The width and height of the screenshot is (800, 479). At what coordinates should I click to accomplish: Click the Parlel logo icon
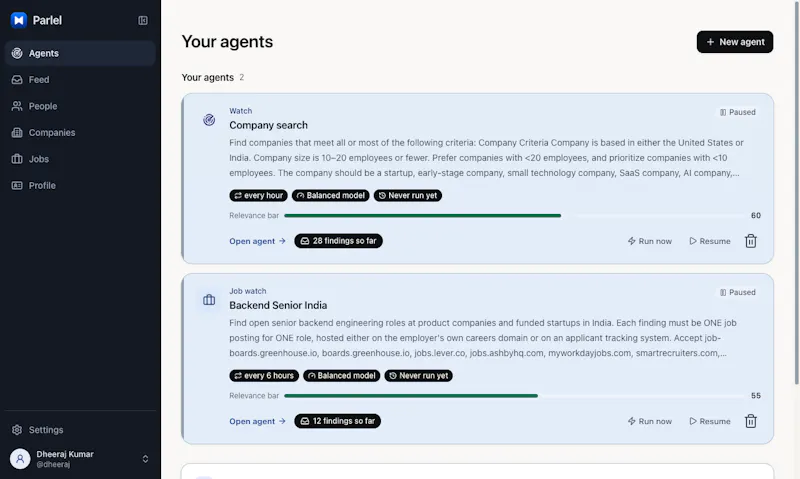(x=19, y=20)
